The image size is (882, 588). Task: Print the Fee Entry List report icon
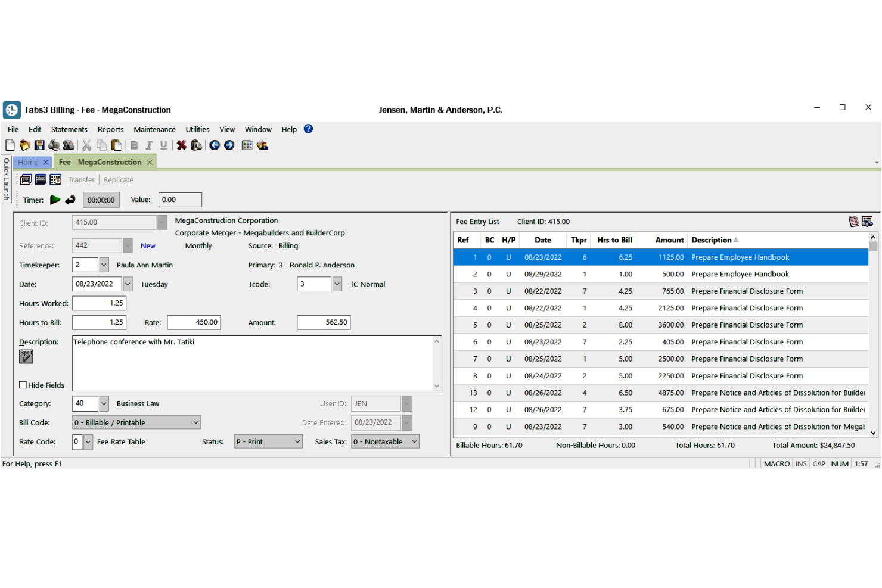853,221
